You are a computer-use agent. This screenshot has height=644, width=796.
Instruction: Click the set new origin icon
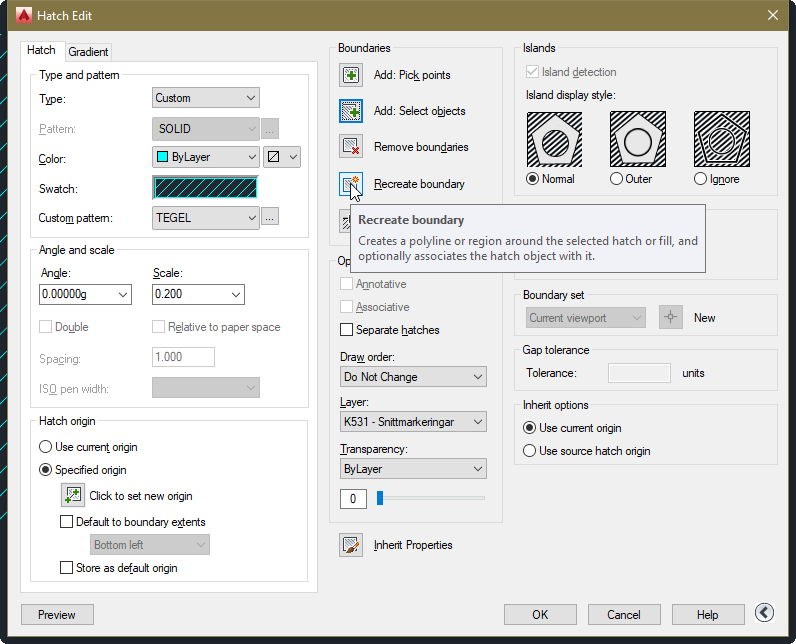(x=73, y=495)
